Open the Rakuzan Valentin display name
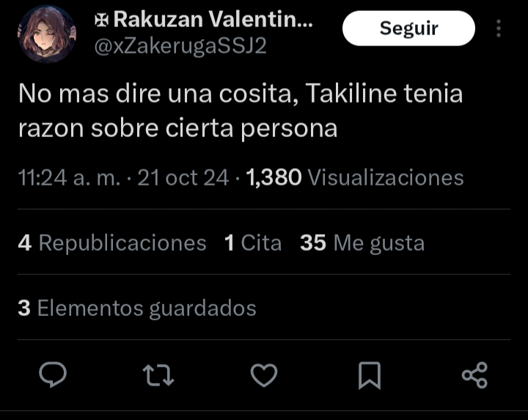528x420 pixels. pos(213,20)
